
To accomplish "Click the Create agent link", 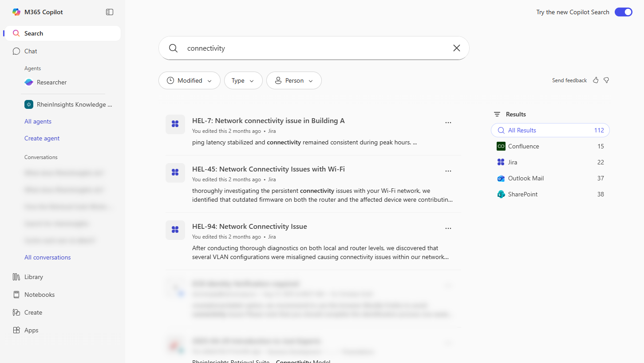I will point(42,138).
